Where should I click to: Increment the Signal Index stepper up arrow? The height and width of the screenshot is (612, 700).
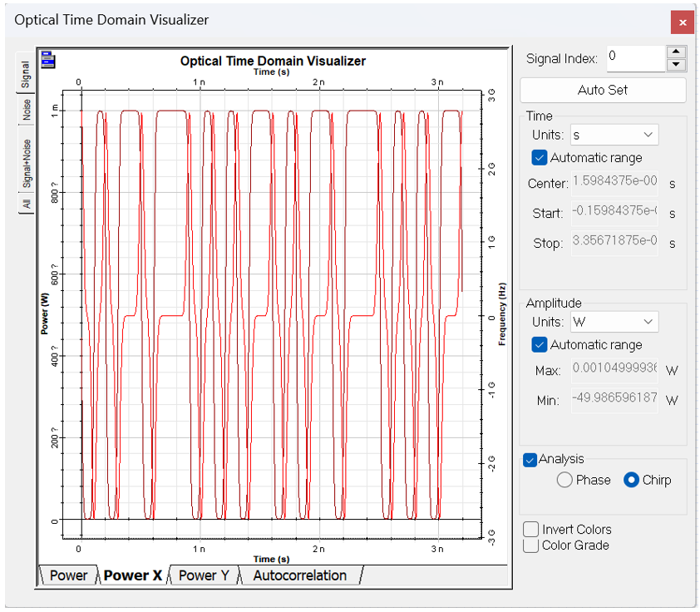(676, 52)
